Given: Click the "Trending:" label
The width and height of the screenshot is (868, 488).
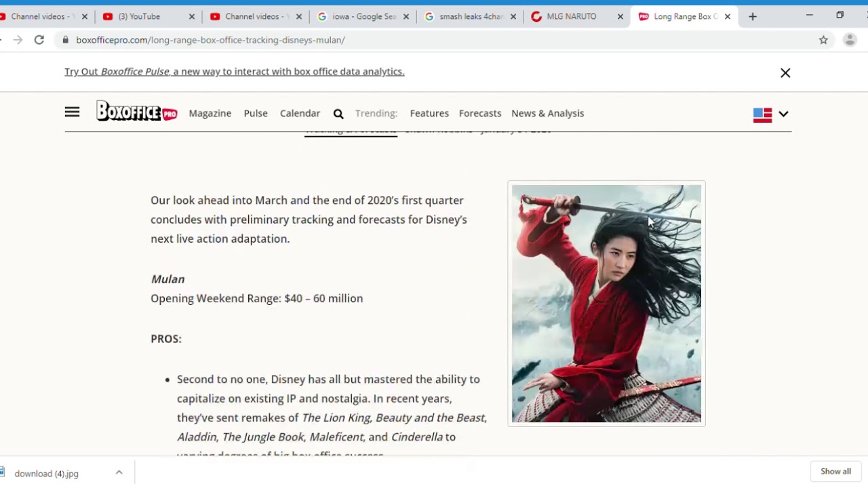Looking at the screenshot, I should coord(376,113).
